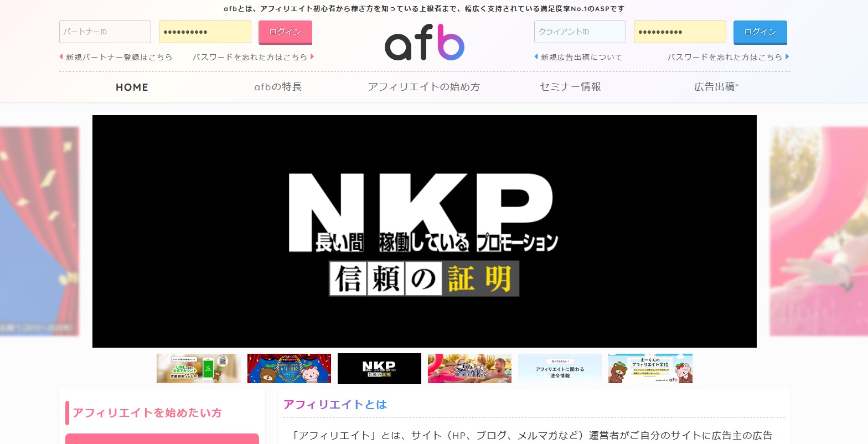Screen dimensions: 868x444
Task: Focus the クライアントID input field
Action: pyautogui.click(x=580, y=32)
